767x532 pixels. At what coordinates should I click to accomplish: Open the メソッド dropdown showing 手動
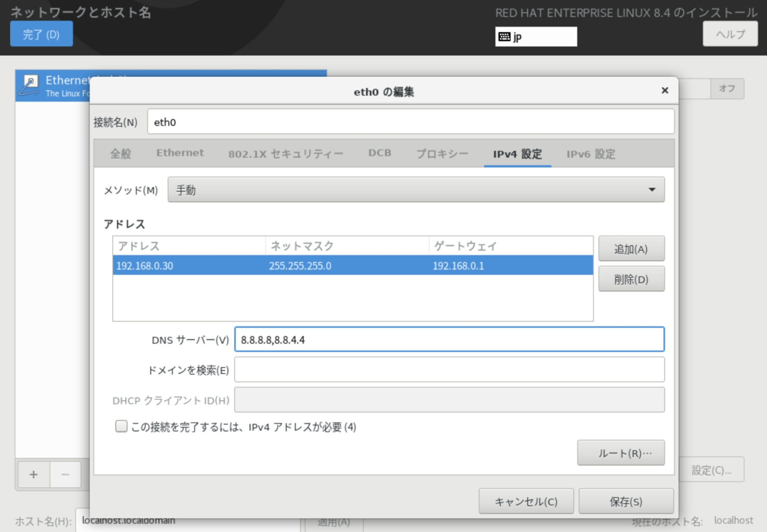click(416, 190)
